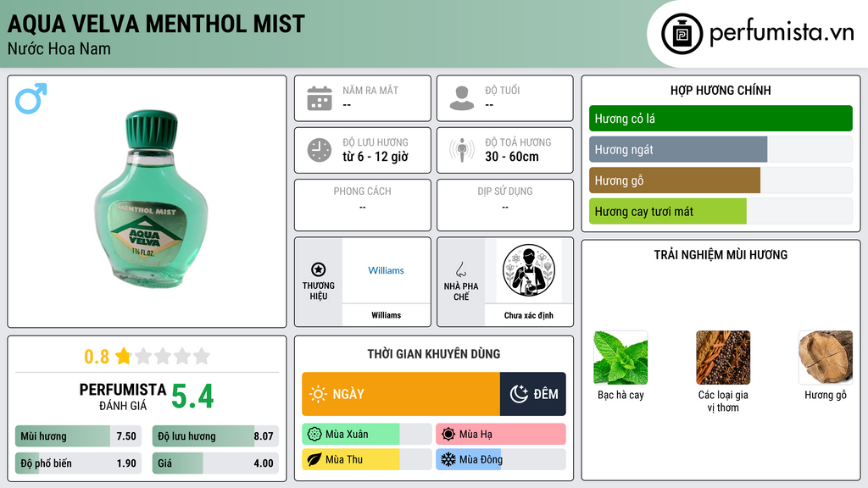Select the orange Ngày daytime segment
The width and height of the screenshot is (868, 488).
(x=401, y=394)
